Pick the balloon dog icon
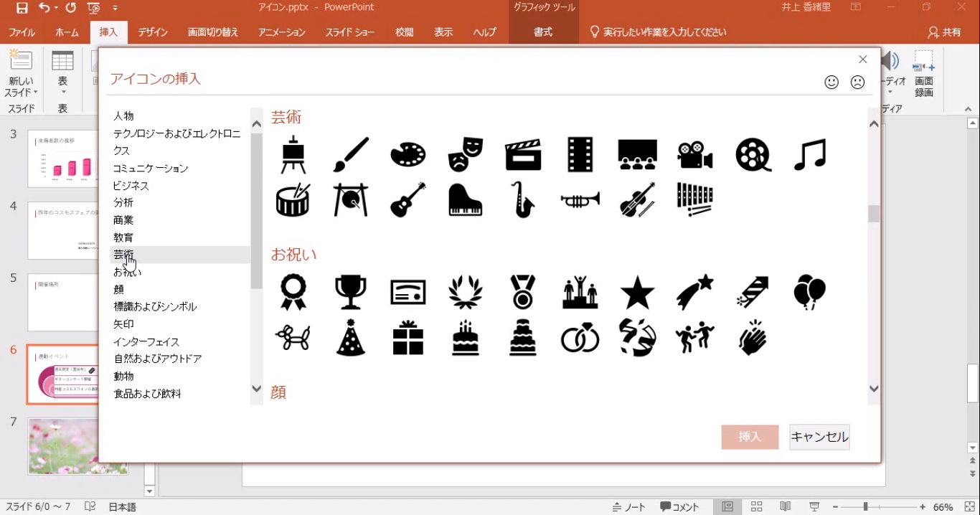 click(293, 338)
